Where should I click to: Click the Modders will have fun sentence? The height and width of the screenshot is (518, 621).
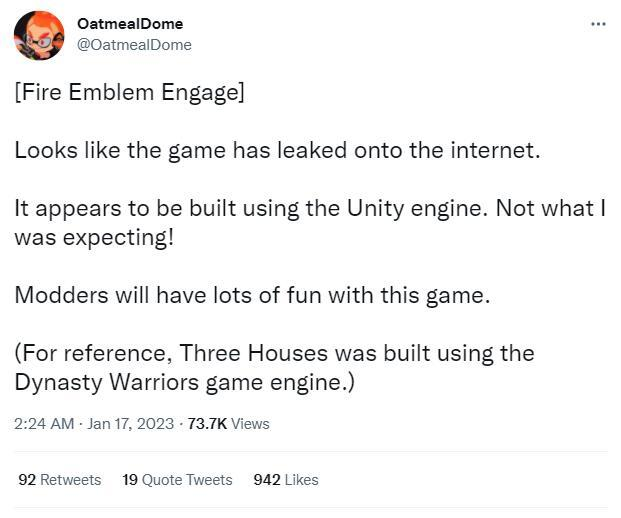click(x=250, y=296)
